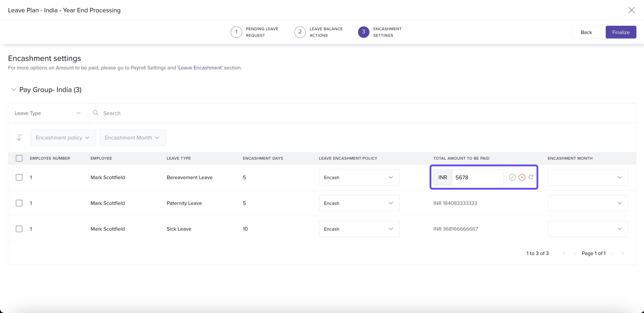Click the search magnifier icon
The width and height of the screenshot is (644, 313).
tap(96, 113)
